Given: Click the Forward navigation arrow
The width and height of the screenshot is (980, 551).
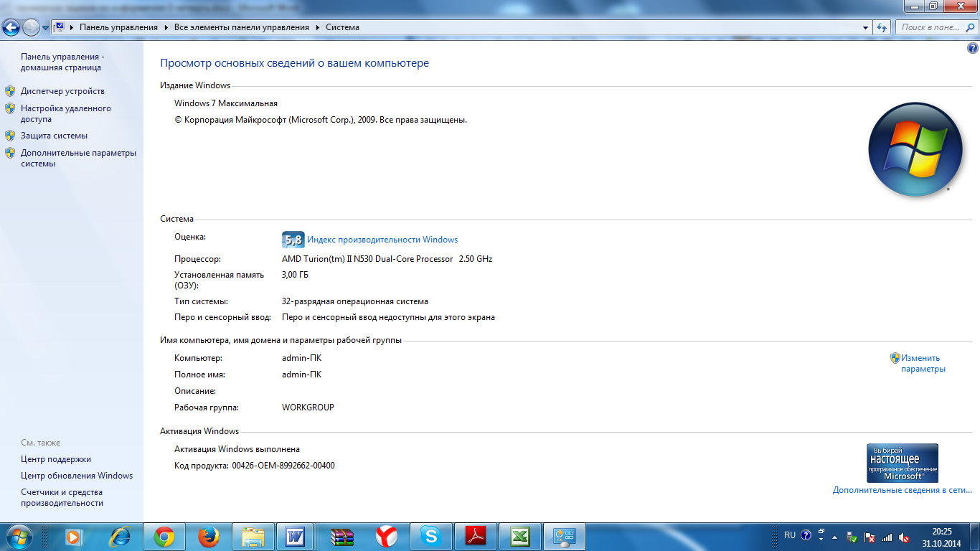Looking at the screenshot, I should click(x=32, y=27).
